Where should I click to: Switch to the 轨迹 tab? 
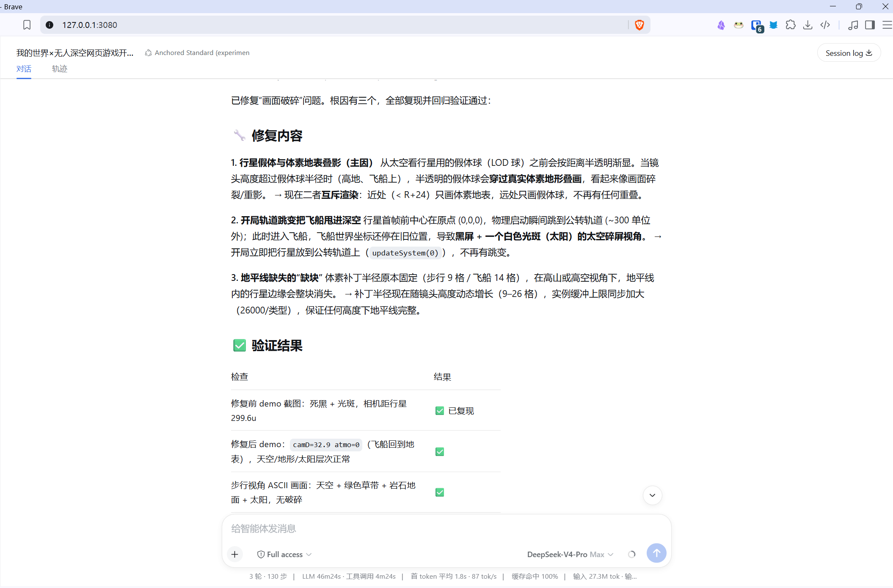60,69
